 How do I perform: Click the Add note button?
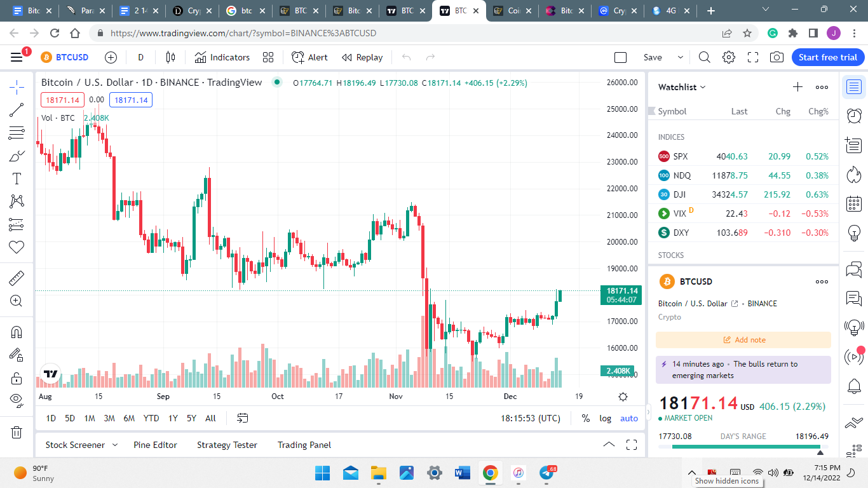(743, 340)
